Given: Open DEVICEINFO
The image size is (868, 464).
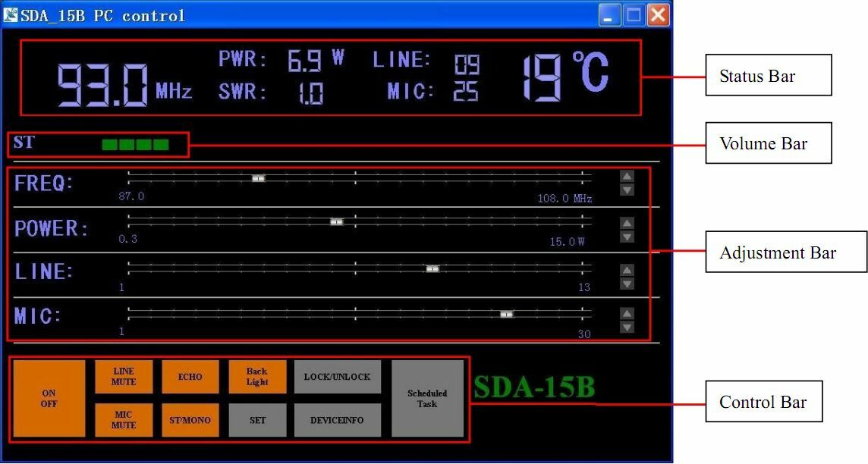Looking at the screenshot, I should click(x=337, y=420).
